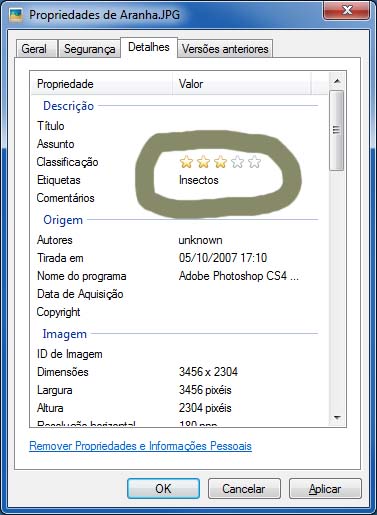Image resolution: width=377 pixels, height=515 pixels.
Task: Click the Imagem section header
Action: tap(64, 334)
